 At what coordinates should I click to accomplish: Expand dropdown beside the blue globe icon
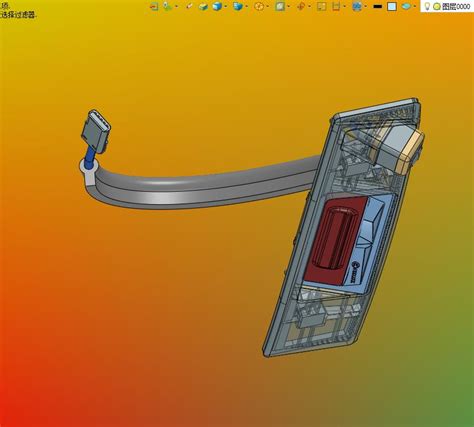click(x=366, y=6)
